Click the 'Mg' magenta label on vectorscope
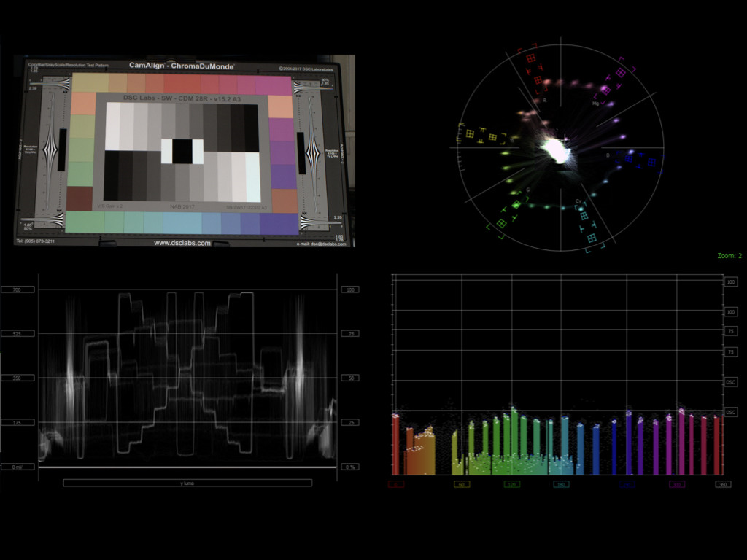This screenshot has width=747, height=560. pyautogui.click(x=595, y=104)
